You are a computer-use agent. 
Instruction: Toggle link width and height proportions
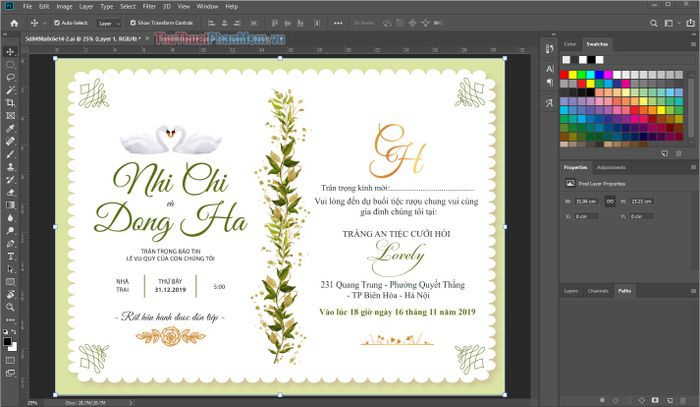609,200
